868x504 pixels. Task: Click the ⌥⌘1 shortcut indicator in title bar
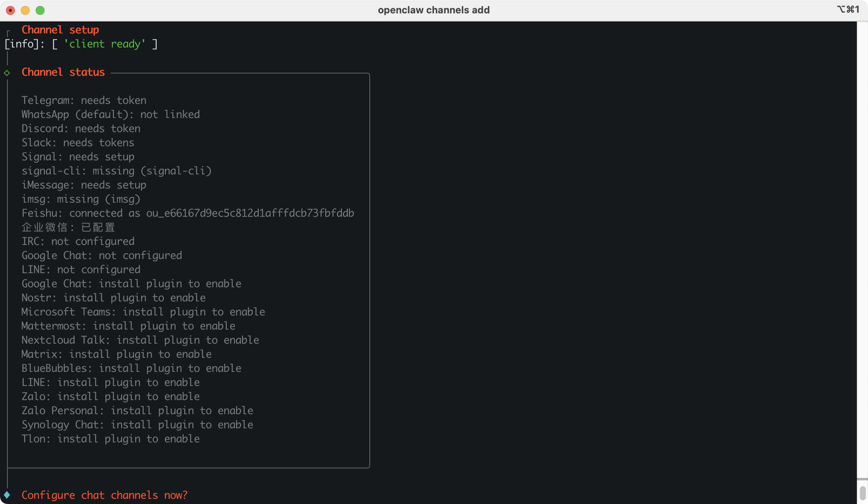[x=848, y=9]
